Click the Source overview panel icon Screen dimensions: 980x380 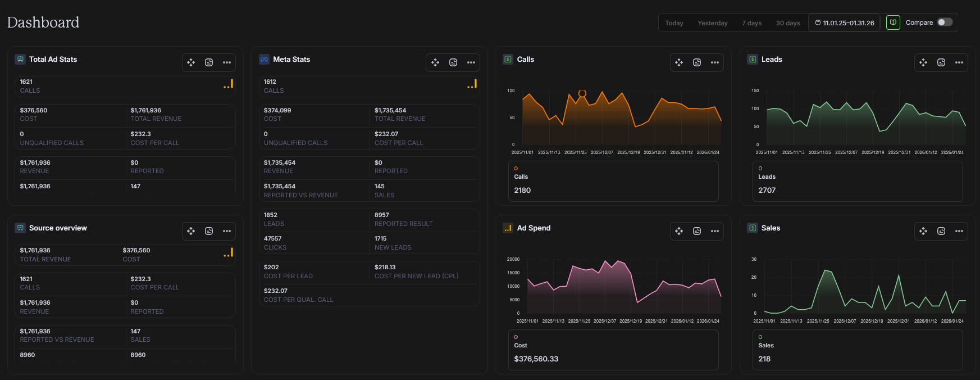point(20,228)
